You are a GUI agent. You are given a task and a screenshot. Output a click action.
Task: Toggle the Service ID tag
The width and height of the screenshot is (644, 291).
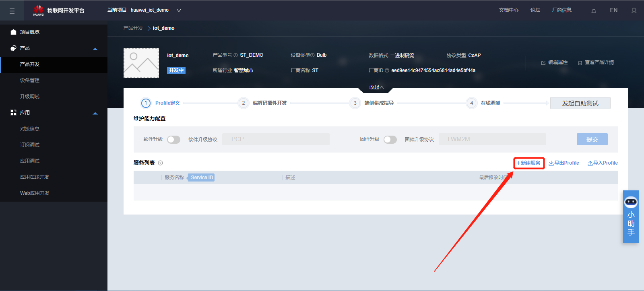pos(202,177)
